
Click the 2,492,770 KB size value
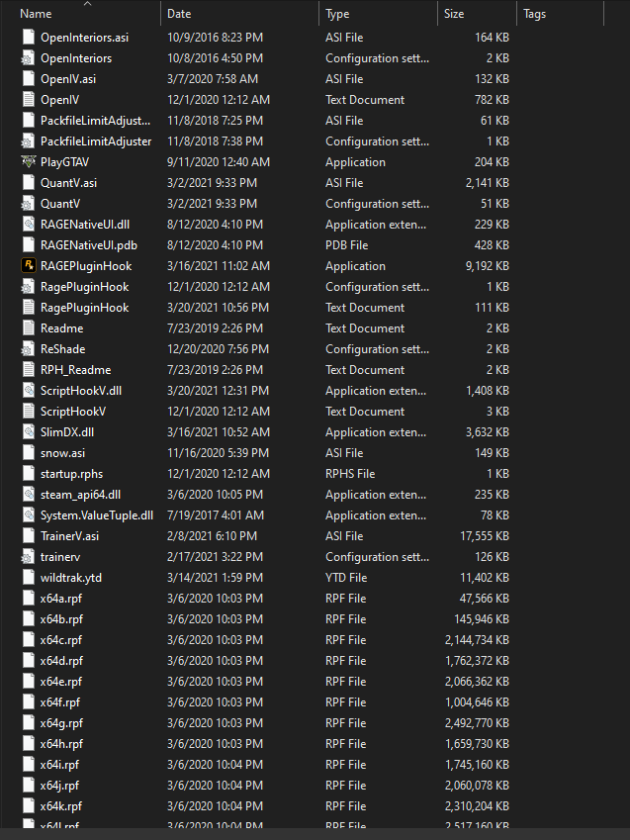pos(477,723)
